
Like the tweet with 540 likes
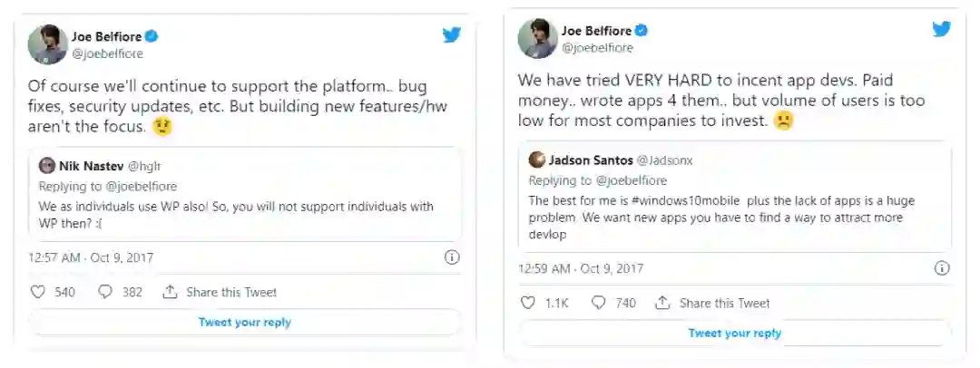coord(38,292)
